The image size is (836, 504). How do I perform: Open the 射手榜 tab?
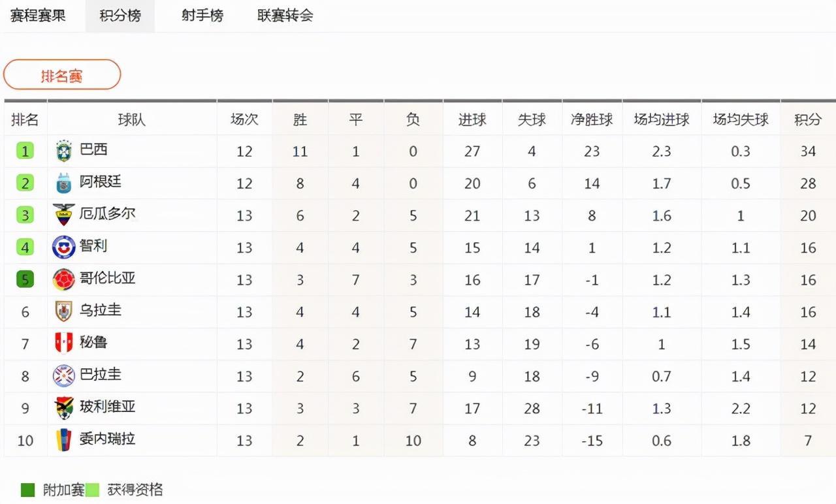pyautogui.click(x=202, y=16)
